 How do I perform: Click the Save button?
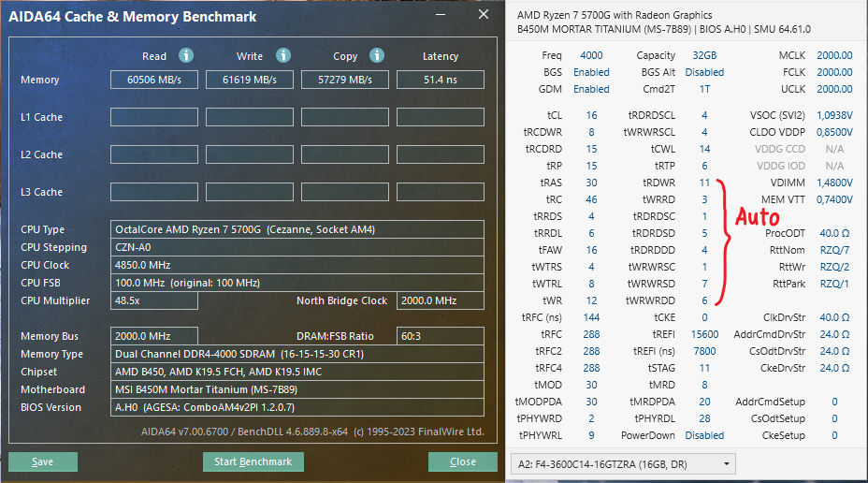(43, 462)
